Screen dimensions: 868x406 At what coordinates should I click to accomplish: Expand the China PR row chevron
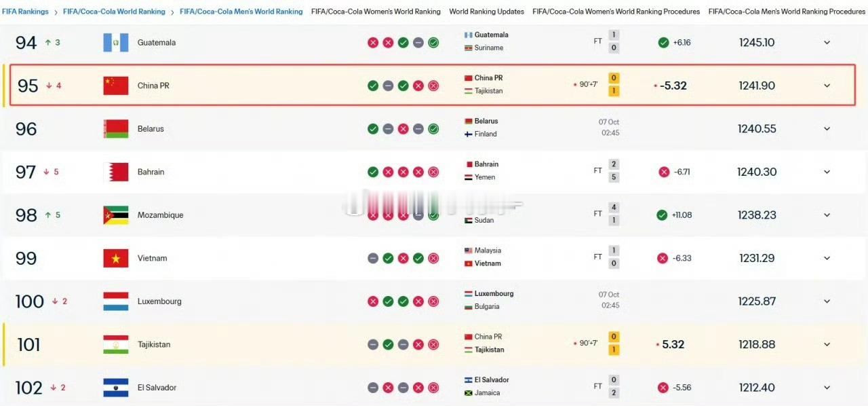(x=827, y=86)
